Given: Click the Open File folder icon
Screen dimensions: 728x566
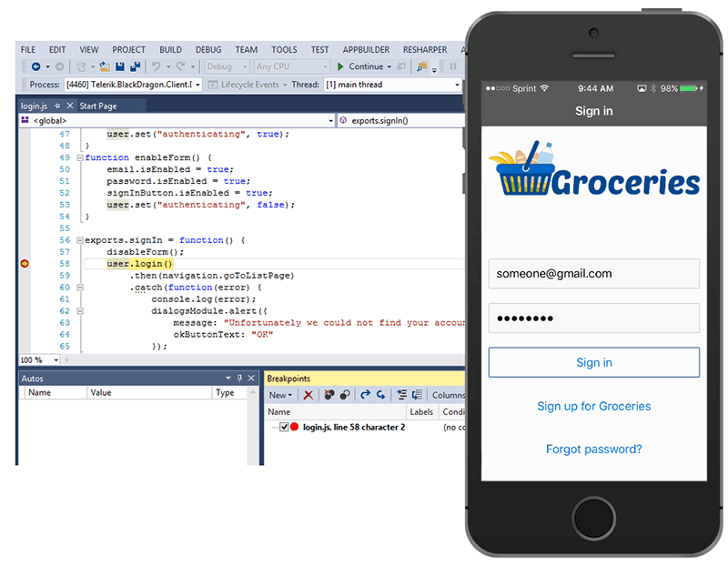Looking at the screenshot, I should [x=105, y=66].
